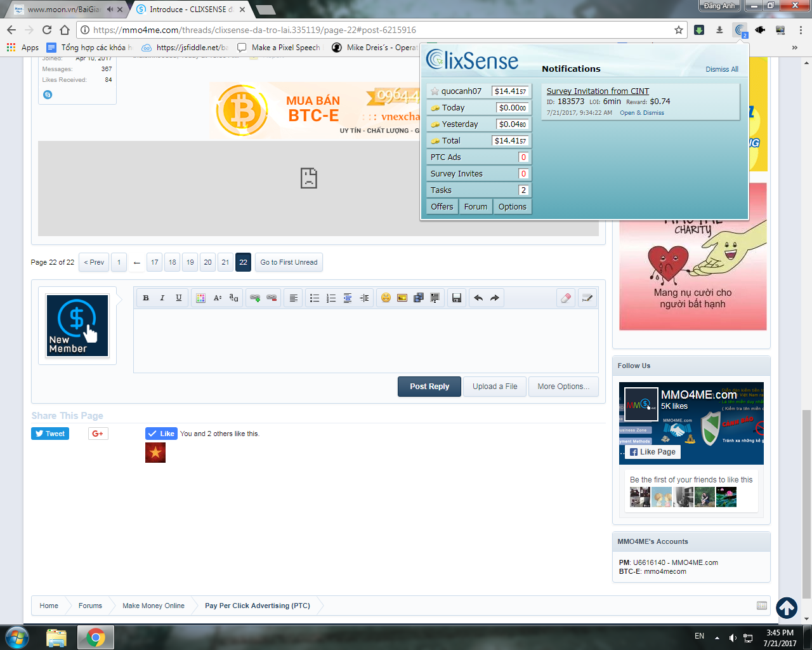Open Pay Per Click Advertising (PTC) breadcrumb

258,606
